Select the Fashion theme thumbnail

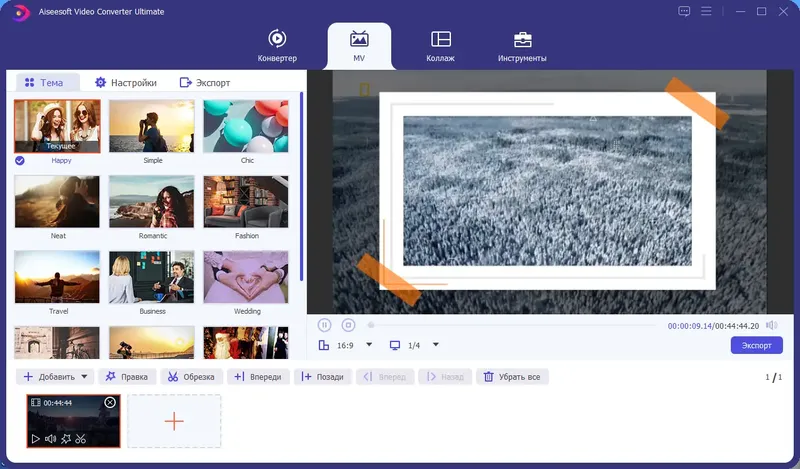tap(246, 202)
